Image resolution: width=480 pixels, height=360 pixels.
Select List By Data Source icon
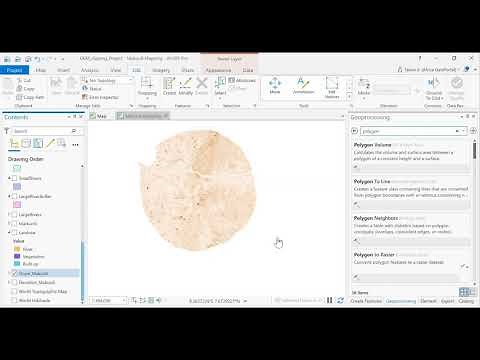click(x=26, y=144)
